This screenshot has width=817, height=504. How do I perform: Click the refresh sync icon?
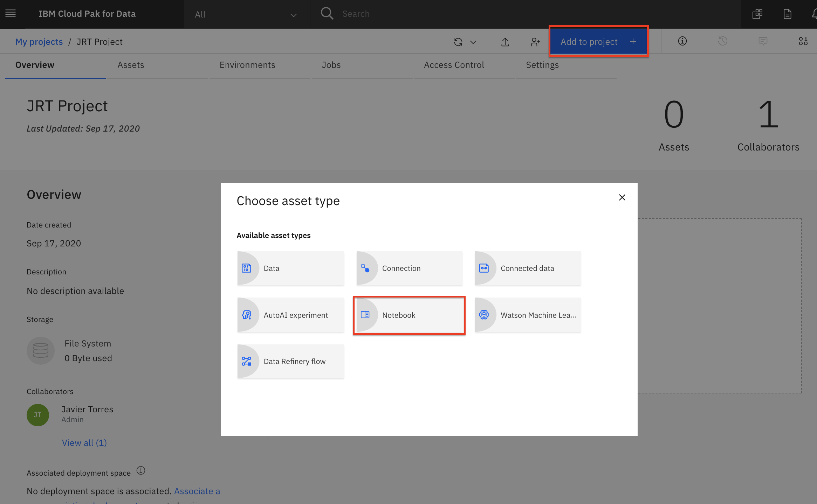point(458,42)
